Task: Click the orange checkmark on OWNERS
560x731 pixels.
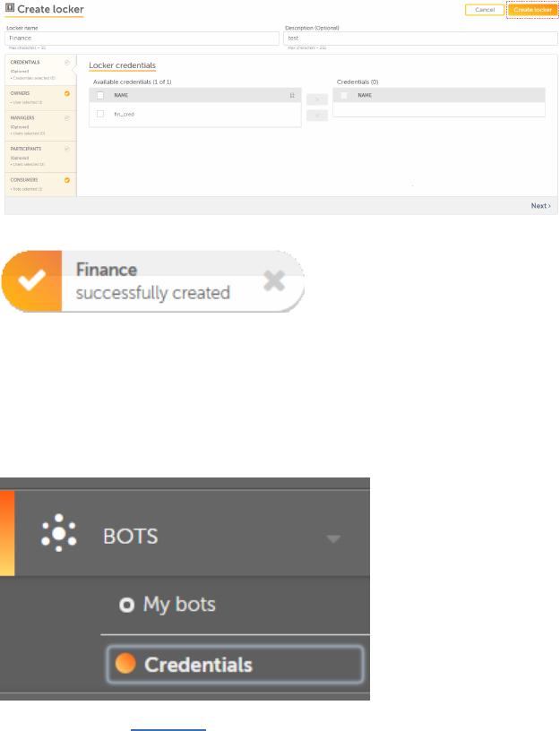Action: pos(67,94)
